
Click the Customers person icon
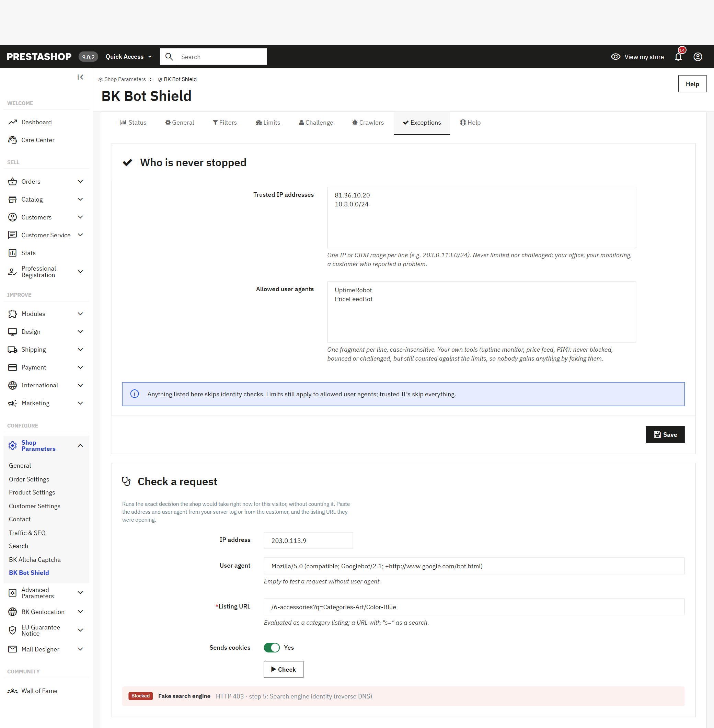click(x=12, y=217)
